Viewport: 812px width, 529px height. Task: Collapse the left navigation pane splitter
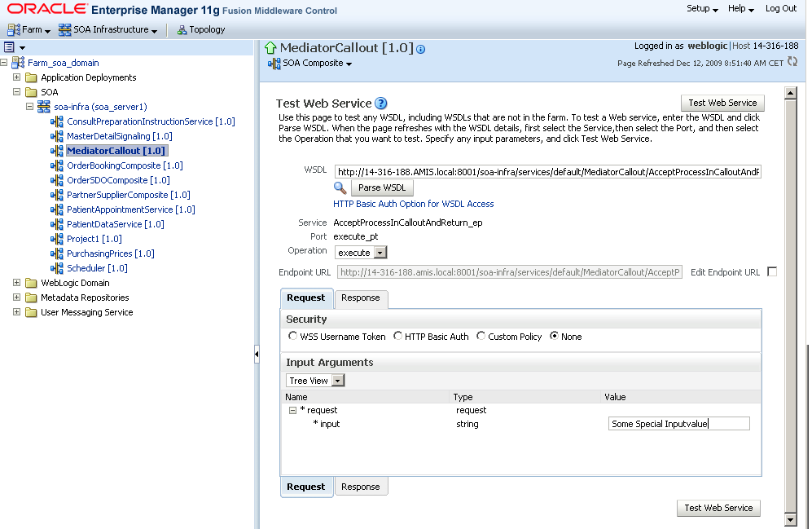coord(257,354)
